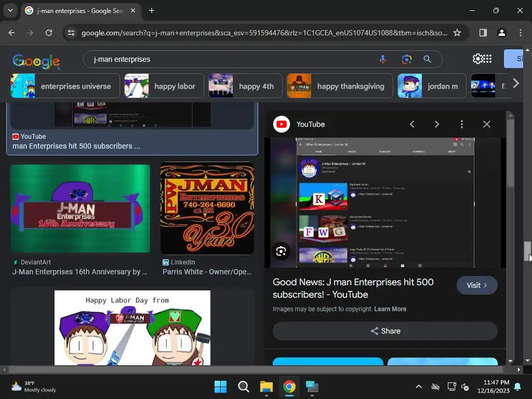
Task: Click the page vertical scrollbar thumb
Action: (x=527, y=251)
